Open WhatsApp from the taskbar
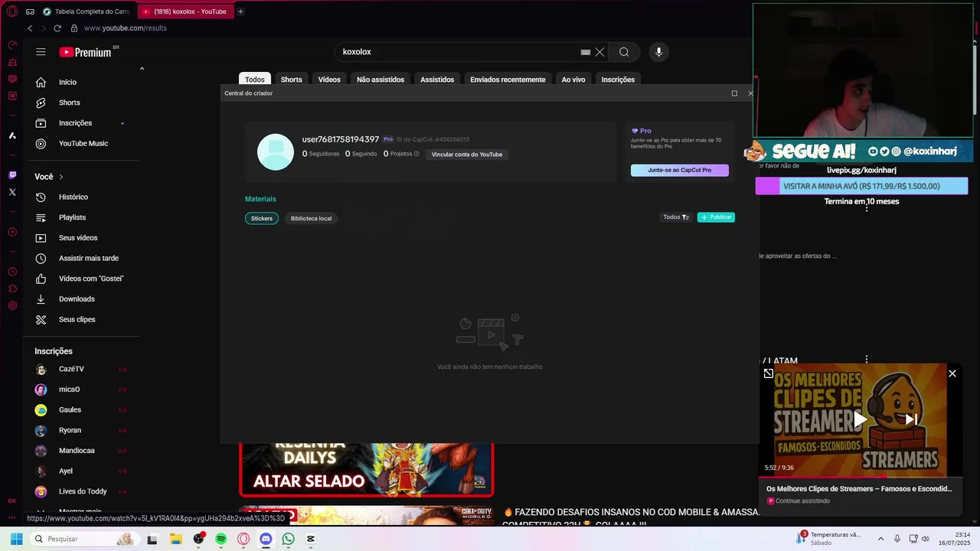This screenshot has width=980, height=551. pyautogui.click(x=288, y=539)
